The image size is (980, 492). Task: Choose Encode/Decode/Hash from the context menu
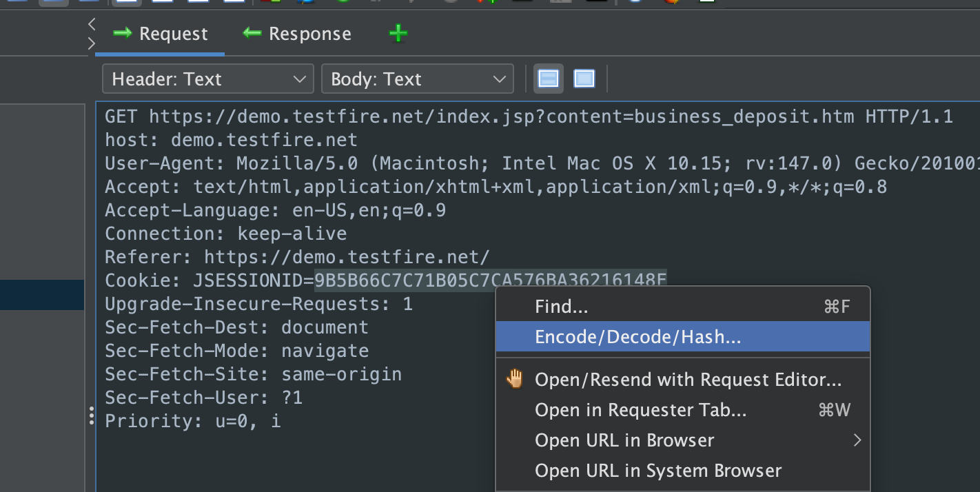point(637,336)
